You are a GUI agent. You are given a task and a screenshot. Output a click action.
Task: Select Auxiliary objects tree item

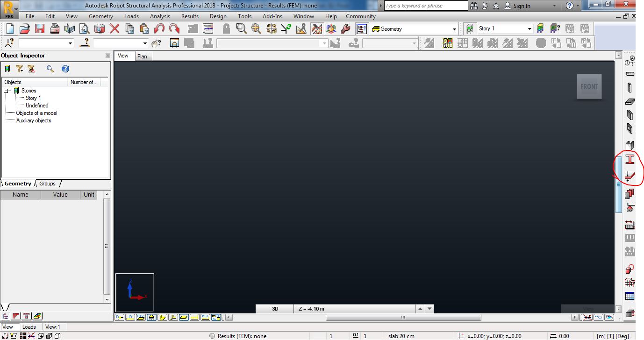pyautogui.click(x=34, y=120)
